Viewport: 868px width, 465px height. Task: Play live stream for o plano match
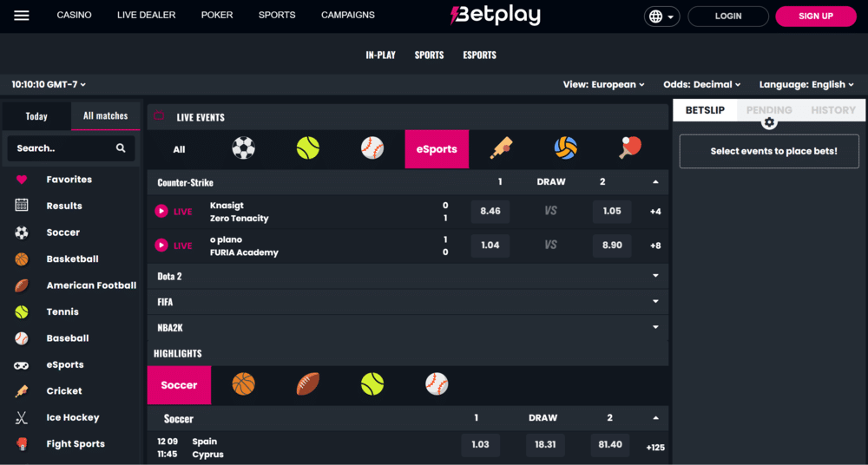point(161,246)
